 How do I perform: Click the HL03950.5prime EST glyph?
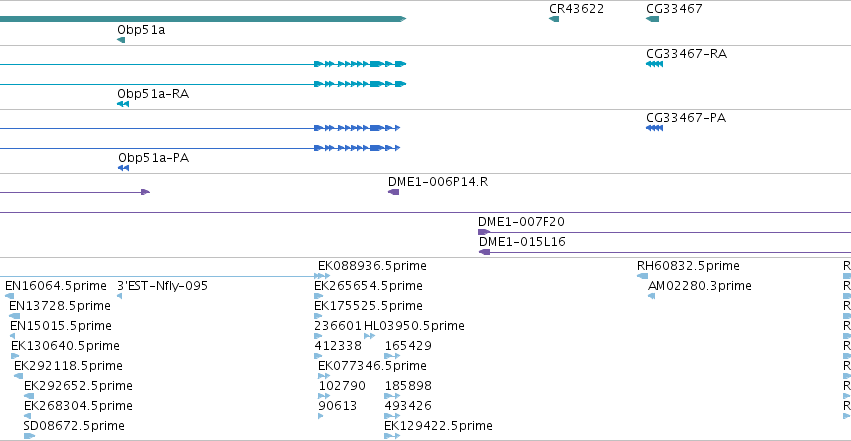(370, 336)
